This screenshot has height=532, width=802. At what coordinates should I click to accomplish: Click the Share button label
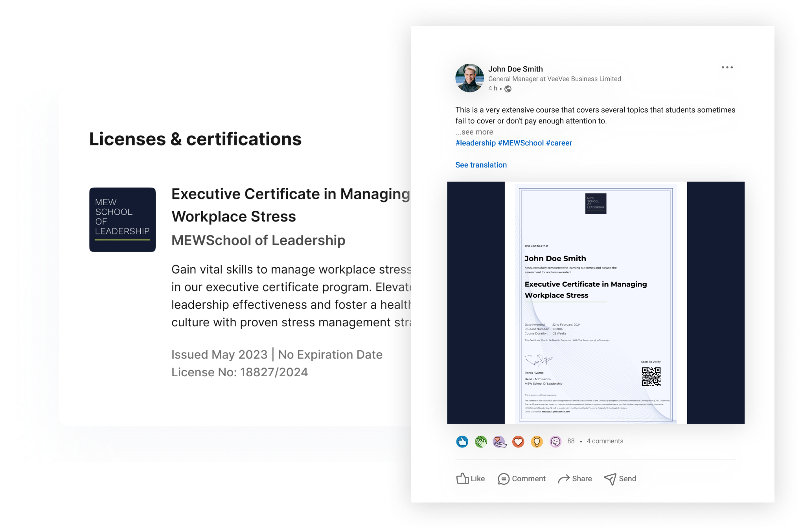click(x=582, y=479)
